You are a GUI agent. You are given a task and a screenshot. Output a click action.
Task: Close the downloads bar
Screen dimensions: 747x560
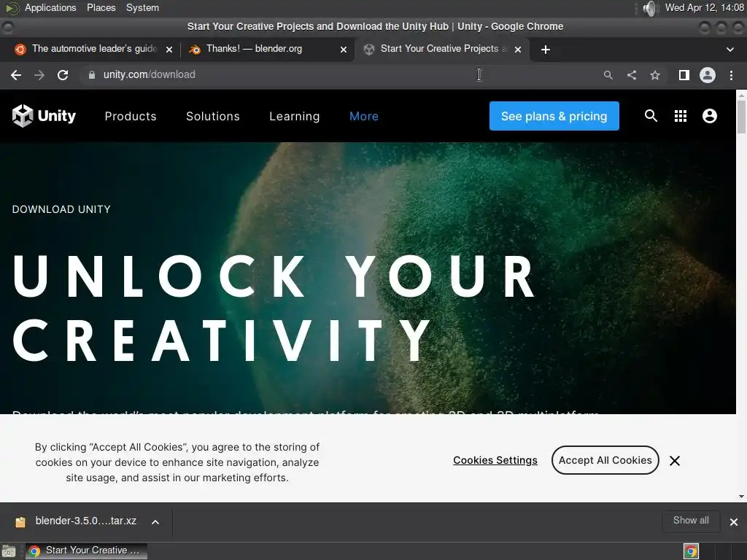coord(734,522)
